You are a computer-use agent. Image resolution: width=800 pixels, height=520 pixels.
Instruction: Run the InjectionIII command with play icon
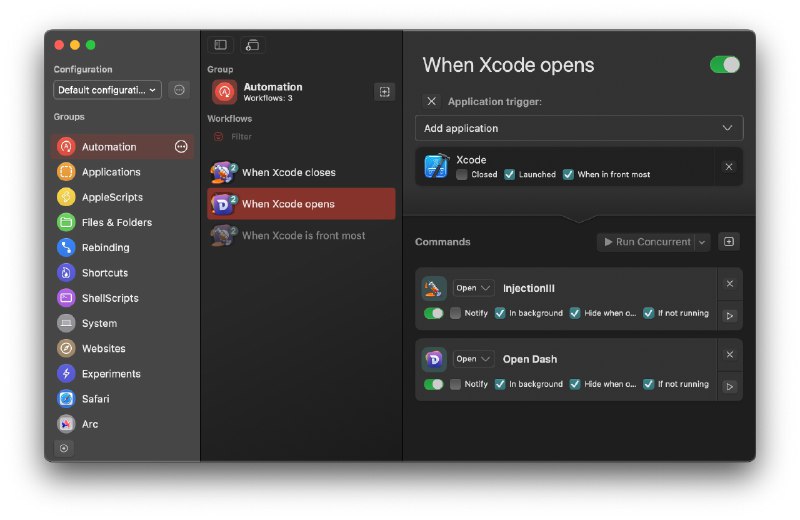click(729, 316)
